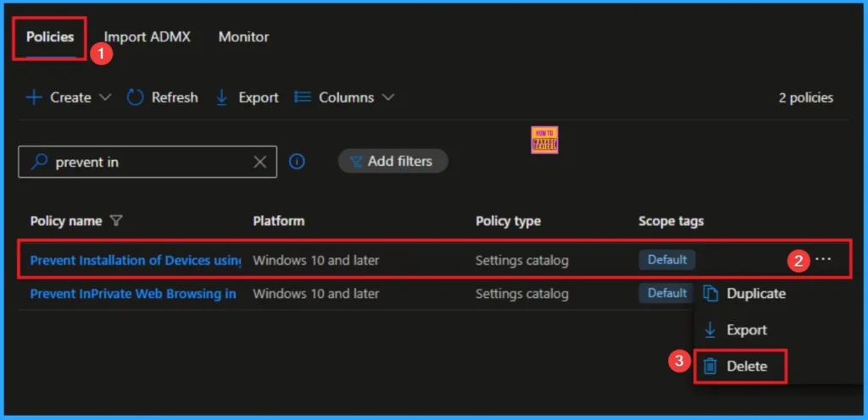Click Default tag in Prevent Installation row
868x420 pixels.
click(x=667, y=260)
